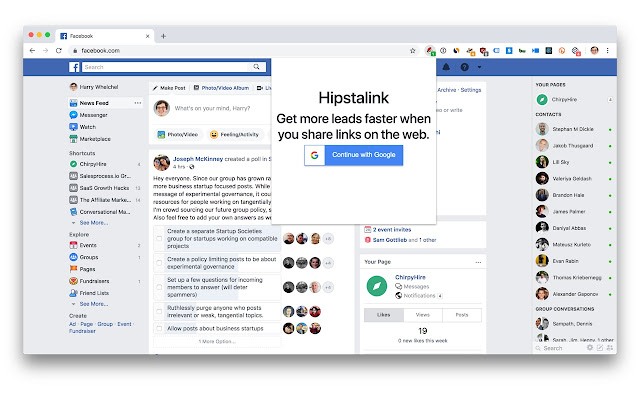Switch to the Facebook browser tab
This screenshot has height=400, width=640.
coord(105,36)
